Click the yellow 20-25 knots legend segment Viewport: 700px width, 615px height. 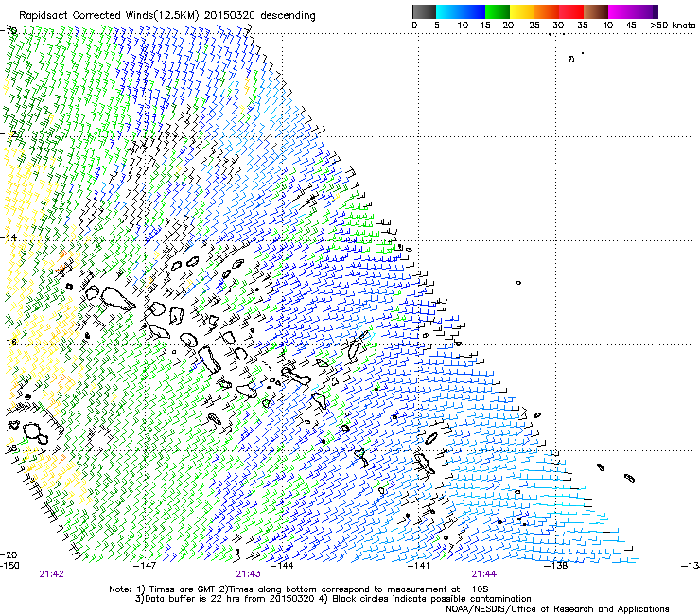tap(522, 11)
